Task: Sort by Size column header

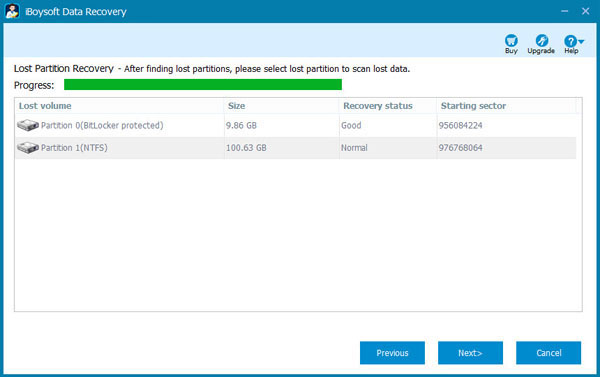Action: click(x=281, y=106)
